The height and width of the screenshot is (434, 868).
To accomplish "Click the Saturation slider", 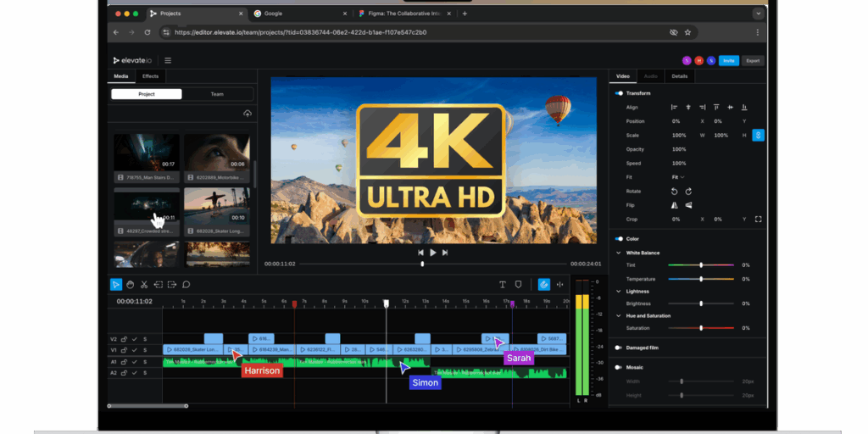I will 701,328.
